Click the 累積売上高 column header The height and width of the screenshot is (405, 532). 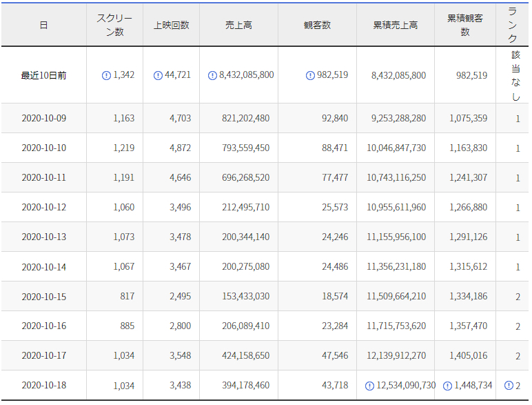(x=396, y=25)
